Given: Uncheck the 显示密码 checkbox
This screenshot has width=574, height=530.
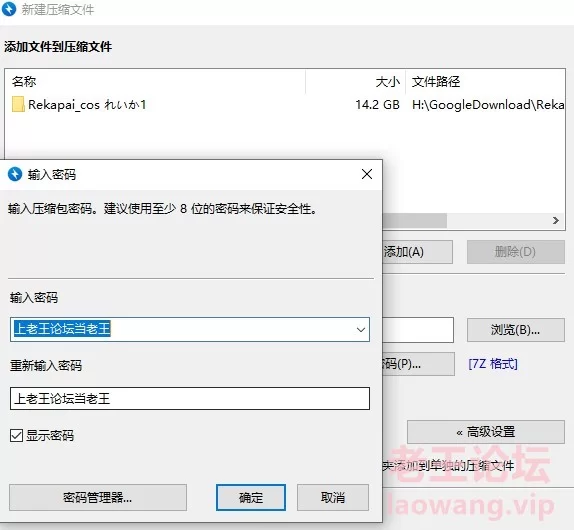Looking at the screenshot, I should click(16, 436).
